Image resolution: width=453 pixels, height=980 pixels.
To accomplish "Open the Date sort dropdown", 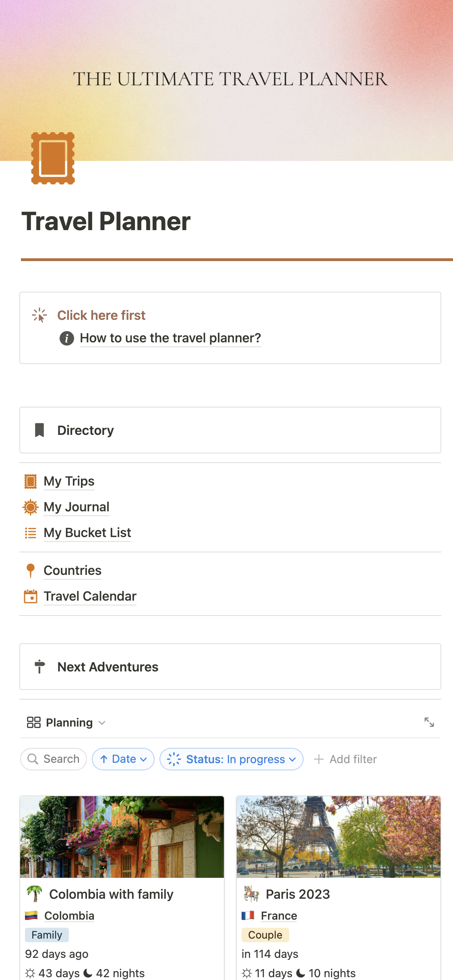I will tap(123, 759).
